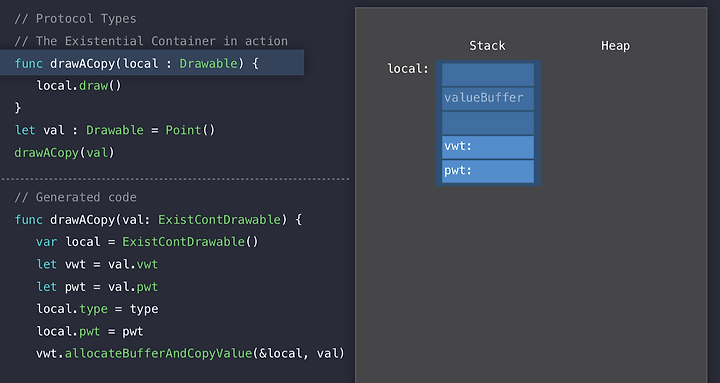Click the "Heap" column heading
Viewport: 720px width, 383px height.
[x=615, y=45]
